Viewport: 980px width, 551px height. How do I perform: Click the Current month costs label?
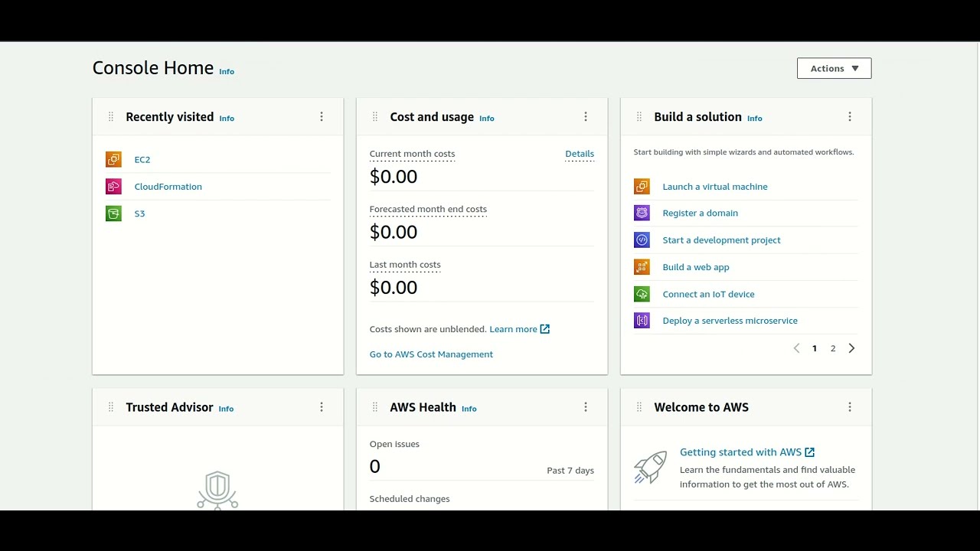412,154
